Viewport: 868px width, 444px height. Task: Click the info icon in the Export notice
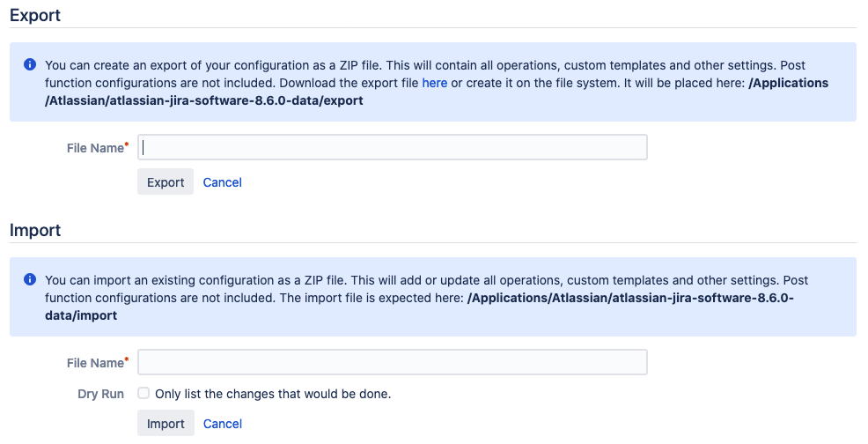[x=30, y=65]
